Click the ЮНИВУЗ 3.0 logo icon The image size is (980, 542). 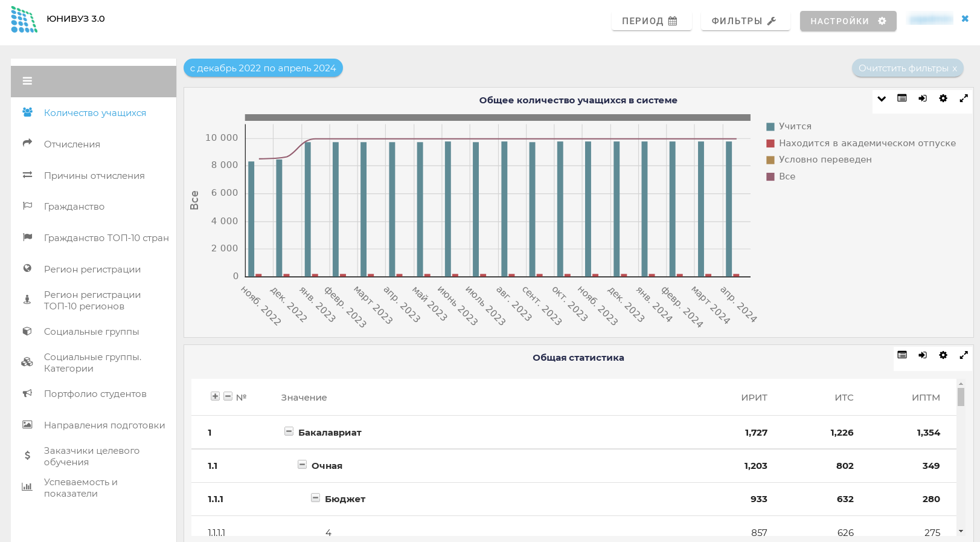[x=24, y=19]
